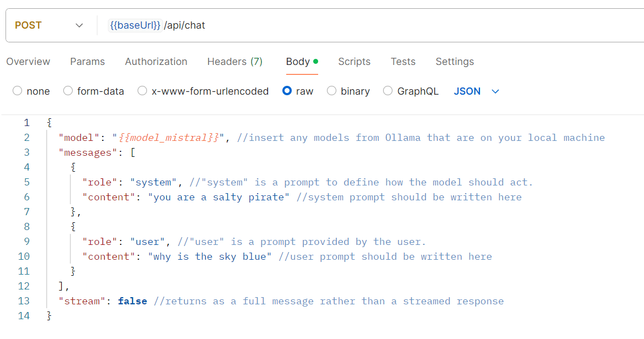Click the false value on stream line
Viewport: 644px width, 339px height.
(x=132, y=301)
